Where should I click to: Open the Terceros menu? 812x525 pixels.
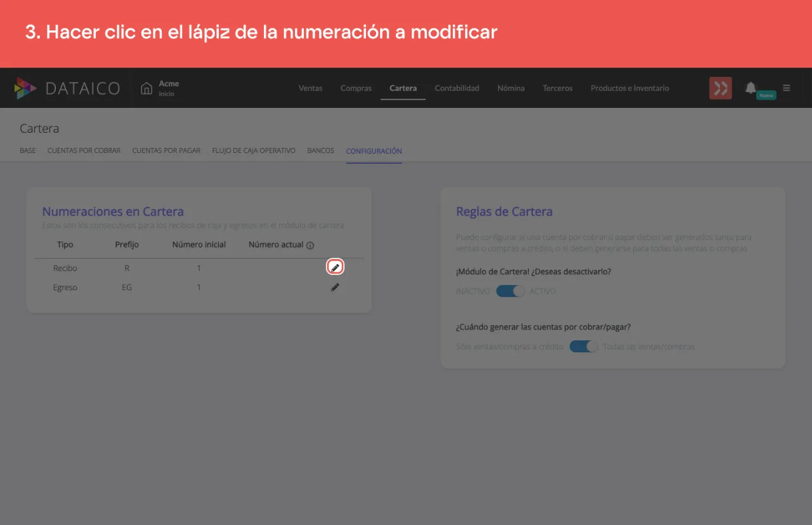tap(558, 88)
